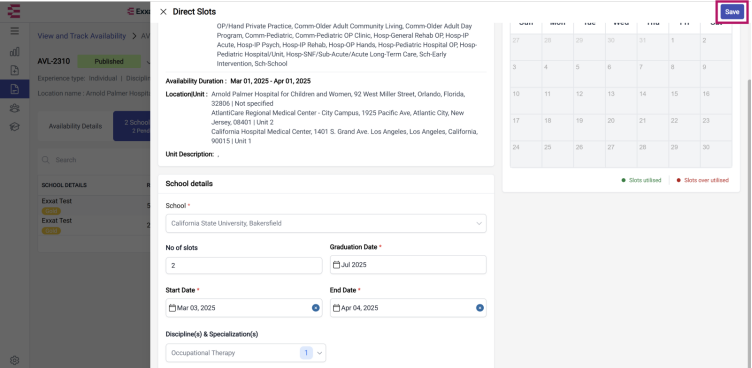Select the highlighted document sidebar icon
This screenshot has width=752, height=368.
point(14,89)
